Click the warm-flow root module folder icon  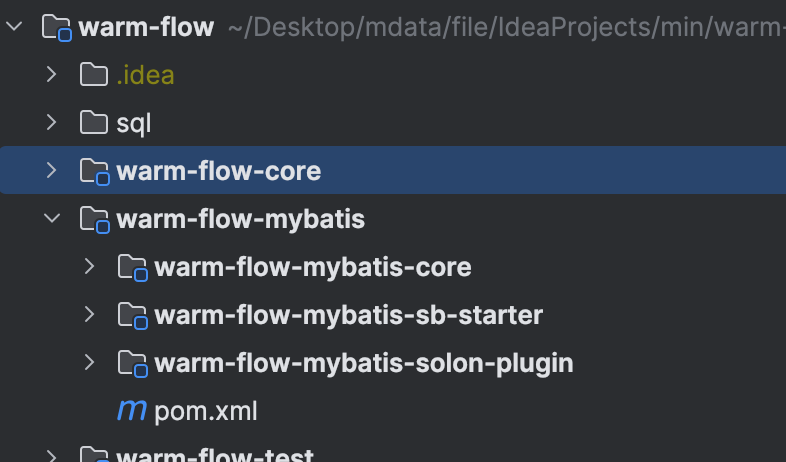(x=57, y=27)
